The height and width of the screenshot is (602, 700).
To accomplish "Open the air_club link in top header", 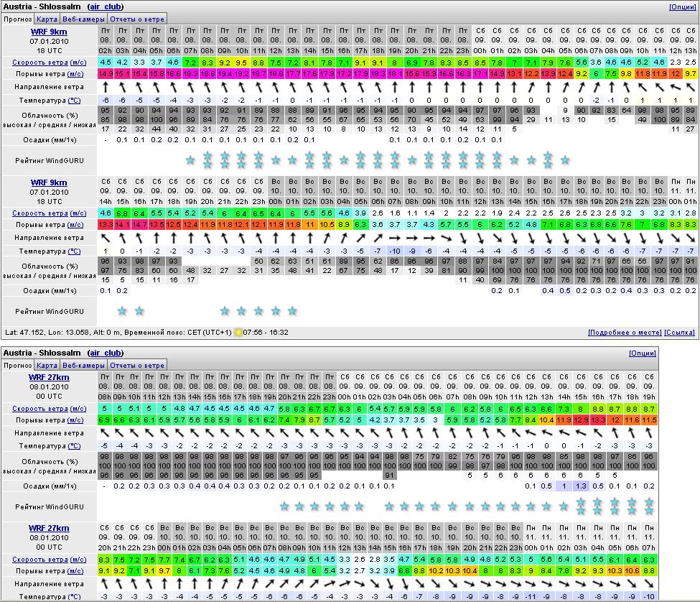I will point(106,7).
